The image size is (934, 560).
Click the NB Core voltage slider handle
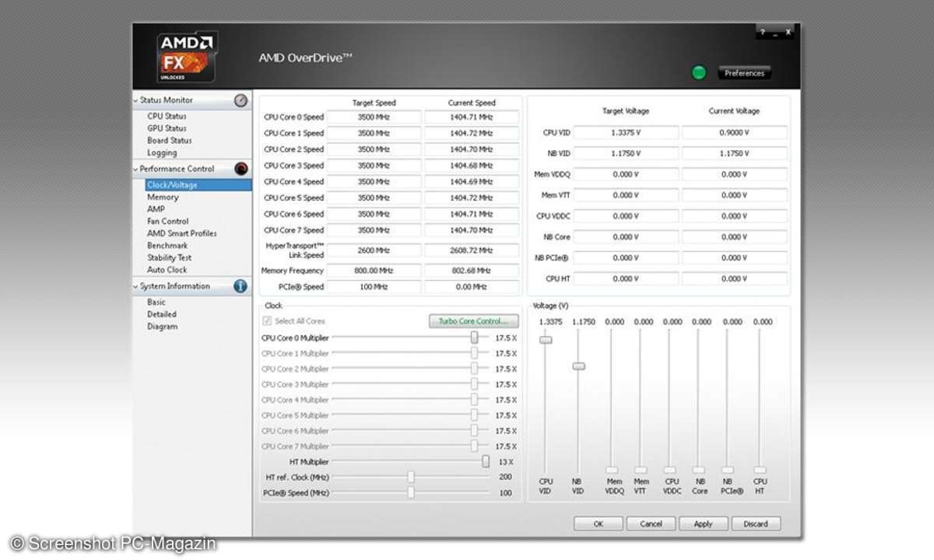click(698, 470)
